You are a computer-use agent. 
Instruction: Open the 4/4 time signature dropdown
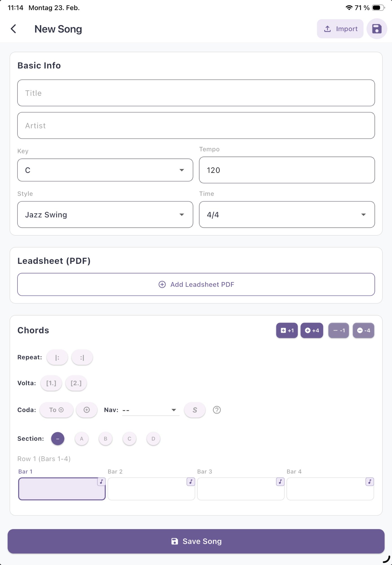click(x=287, y=215)
